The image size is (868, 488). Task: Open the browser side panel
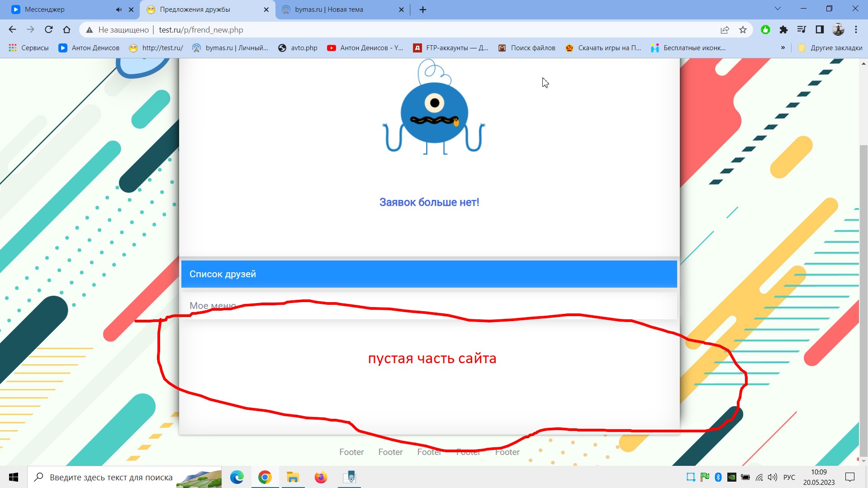pos(820,30)
